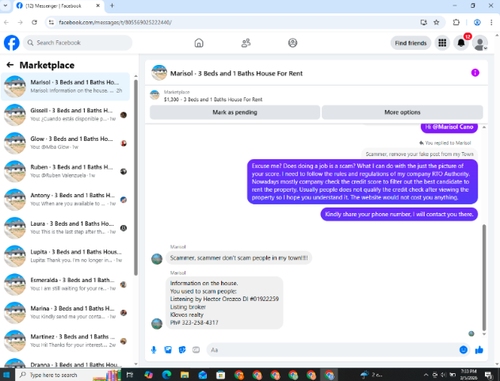
Task: Choose a sticker icon in composer
Action: 182,350
